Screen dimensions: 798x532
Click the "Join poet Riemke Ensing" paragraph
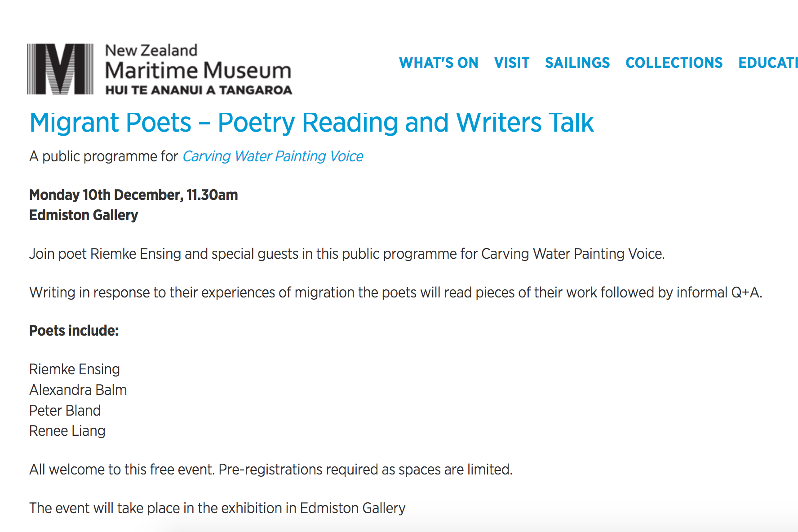[346, 254]
